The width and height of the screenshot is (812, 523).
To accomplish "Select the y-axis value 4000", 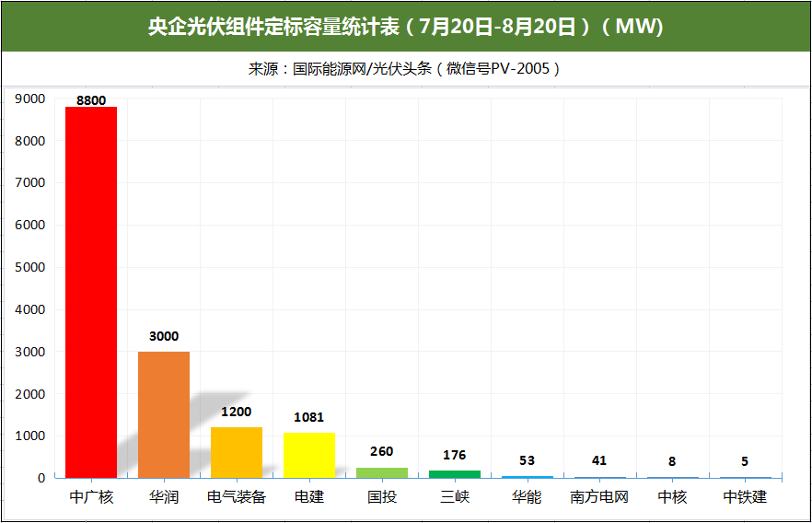I will click(30, 309).
